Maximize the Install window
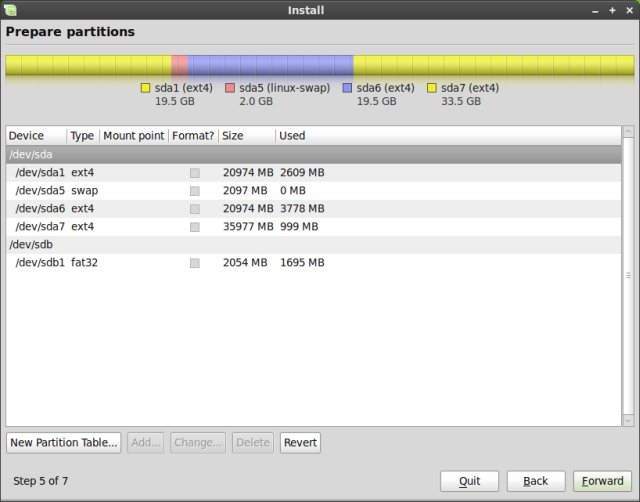The image size is (640, 502). pyautogui.click(x=612, y=10)
